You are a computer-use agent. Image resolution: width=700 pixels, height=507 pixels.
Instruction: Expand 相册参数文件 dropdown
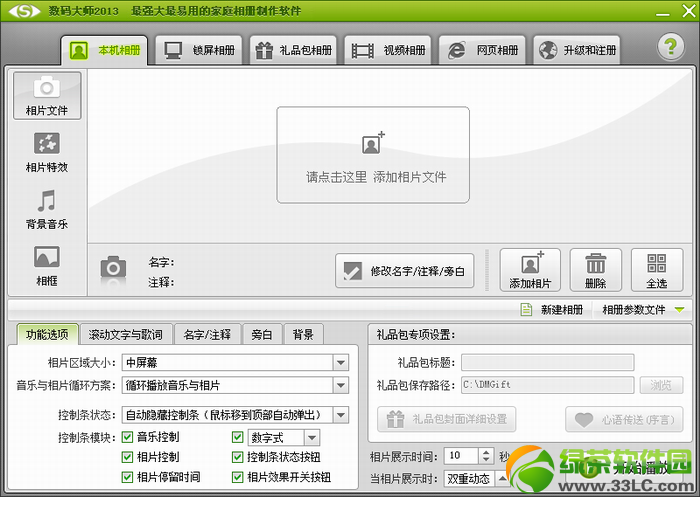point(643,309)
